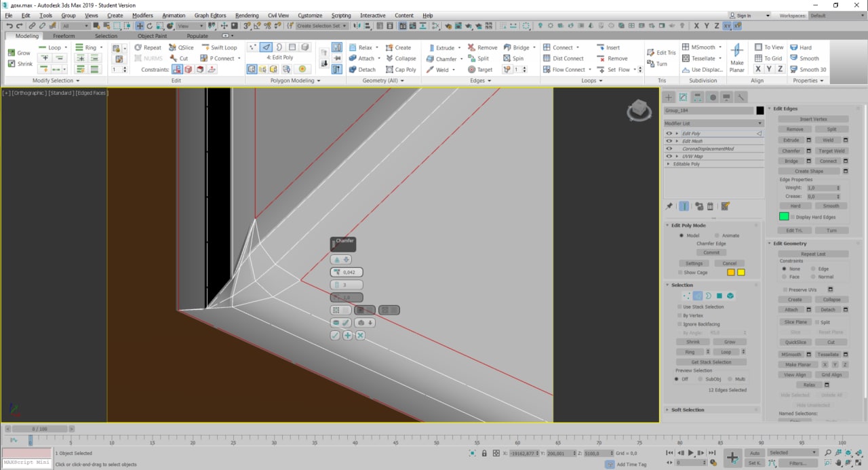This screenshot has height=470, width=868.
Task: Click the Get Stack Selection button
Action: click(711, 362)
